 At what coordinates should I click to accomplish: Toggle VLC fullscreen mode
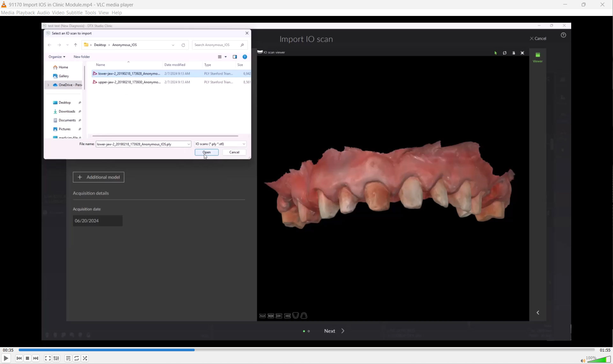[x=48, y=358]
